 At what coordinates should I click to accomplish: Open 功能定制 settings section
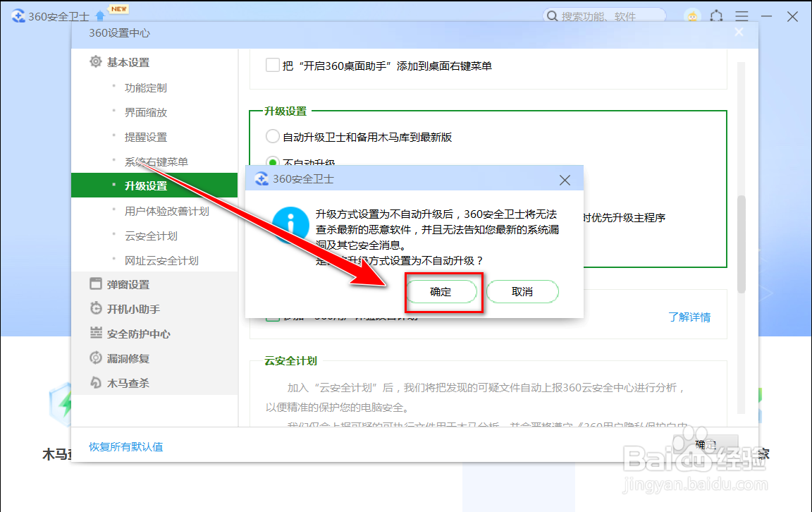(x=145, y=88)
